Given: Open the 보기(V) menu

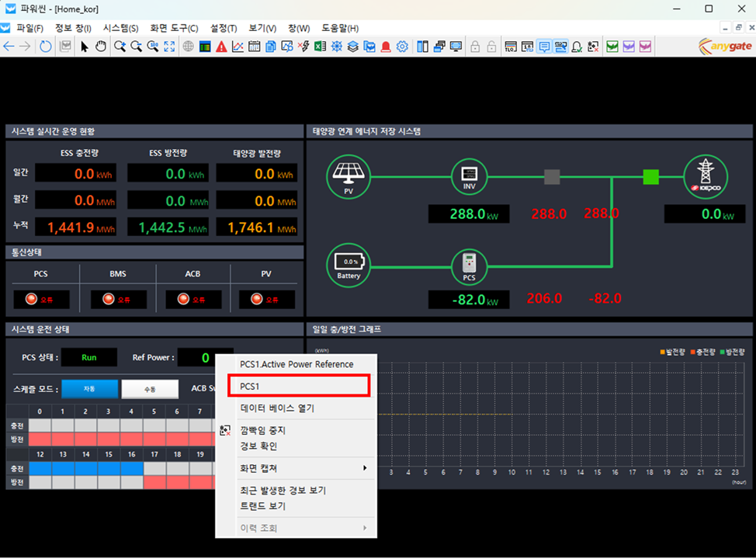Looking at the screenshot, I should 262,28.
